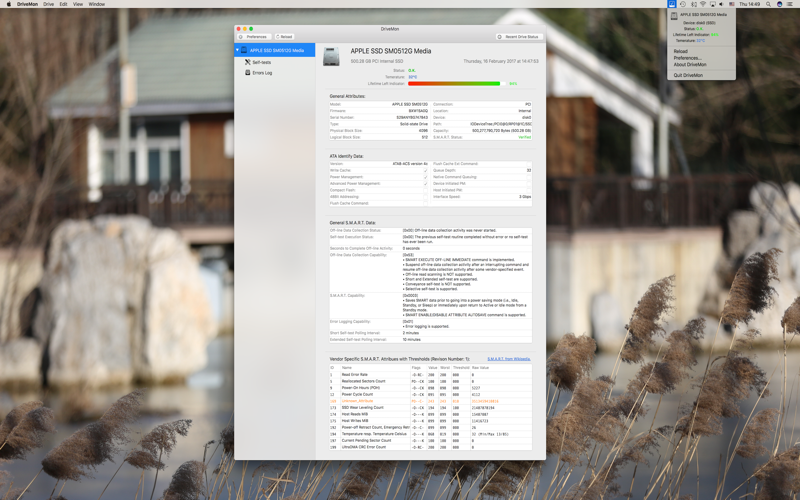Click the AirPlay display menu bar icon

click(712, 4)
